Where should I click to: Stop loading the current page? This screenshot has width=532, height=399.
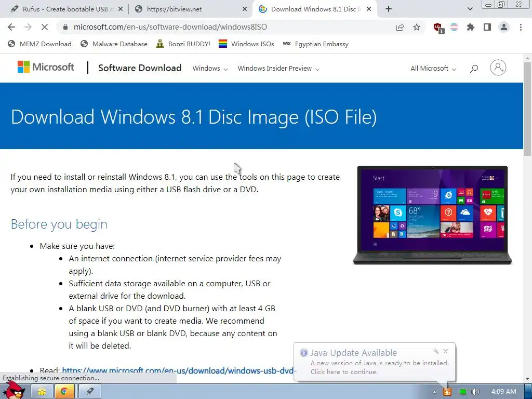(x=45, y=27)
